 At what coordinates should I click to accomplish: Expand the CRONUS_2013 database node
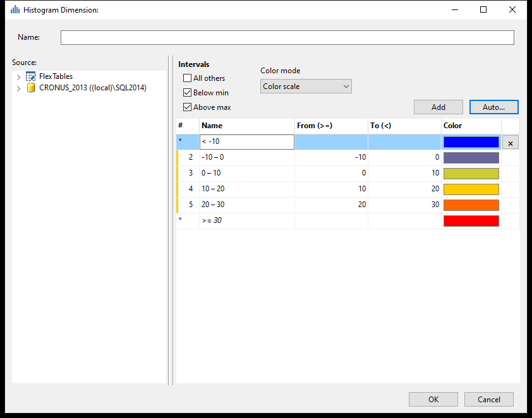click(x=19, y=88)
